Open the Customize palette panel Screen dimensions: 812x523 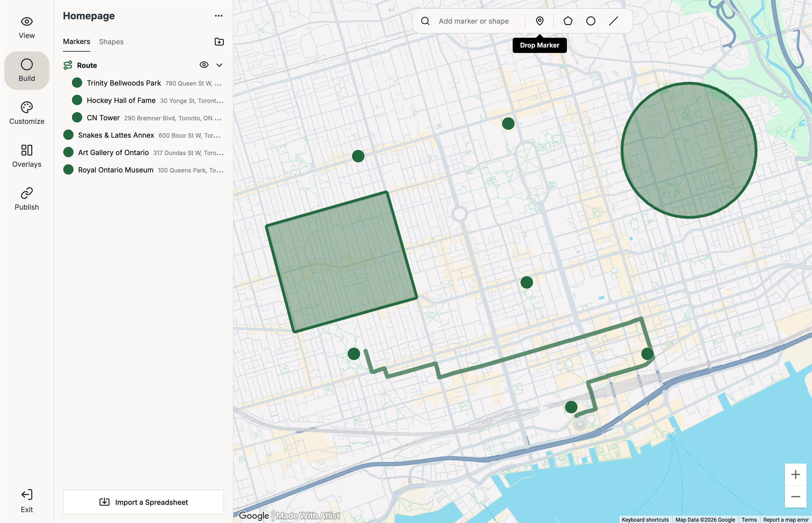click(x=27, y=114)
